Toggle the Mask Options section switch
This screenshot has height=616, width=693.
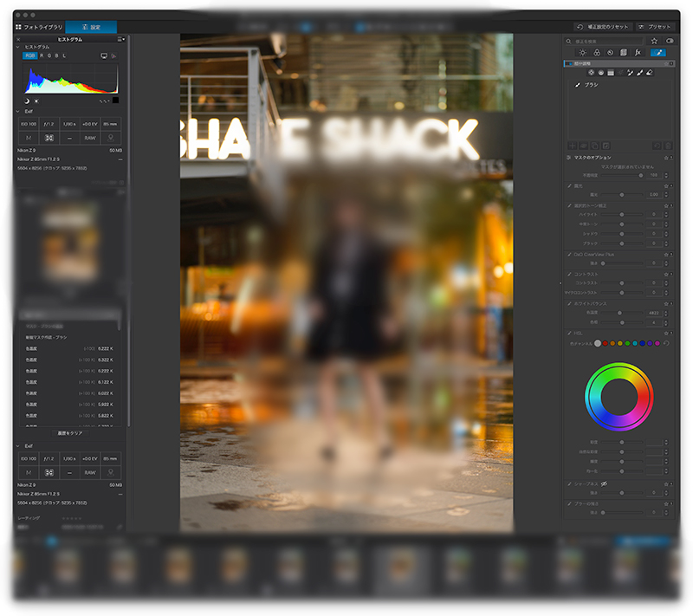569,158
